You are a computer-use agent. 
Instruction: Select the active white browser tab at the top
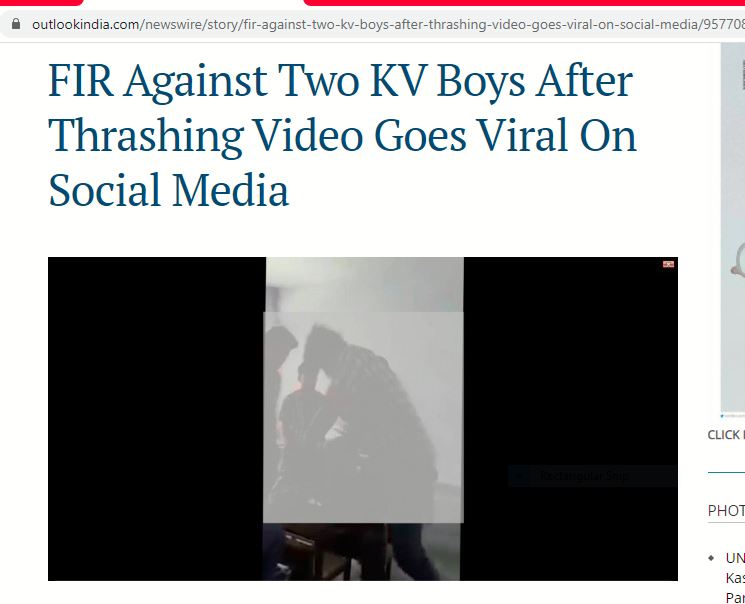[193, 3]
